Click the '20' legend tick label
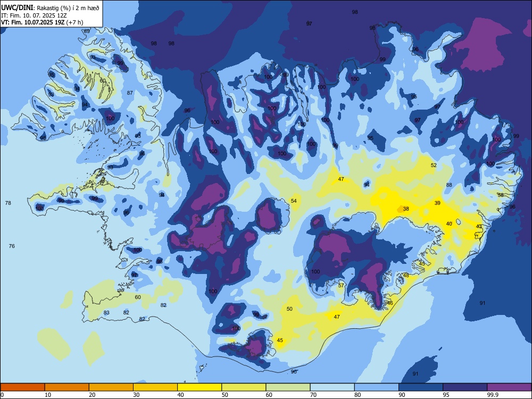Screen dimensions: 532x399 (x=92, y=395)
